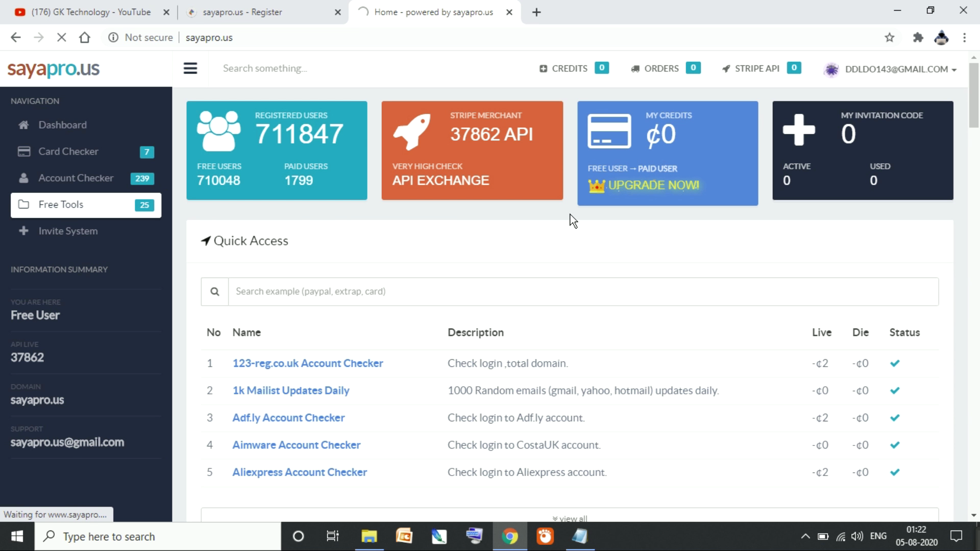This screenshot has width=980, height=551.
Task: Open File Explorer from the taskbar
Action: tap(369, 536)
